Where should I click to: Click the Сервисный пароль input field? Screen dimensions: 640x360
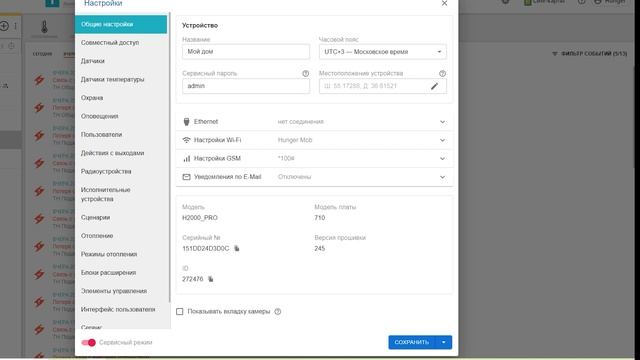coord(246,86)
